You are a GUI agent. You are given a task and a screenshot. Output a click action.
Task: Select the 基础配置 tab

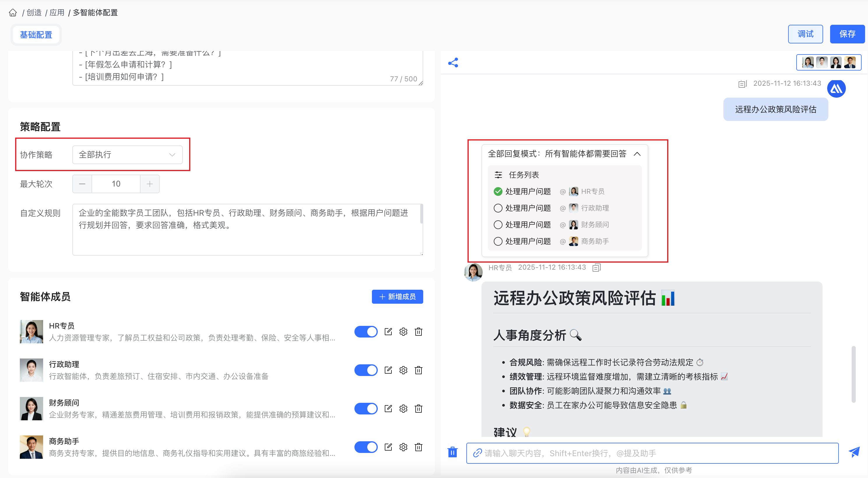[x=36, y=35]
